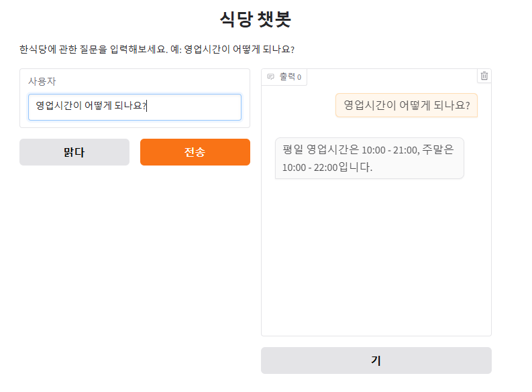532x392 pixels.
Task: Click the 식당 챗봇 page title
Action: [x=255, y=19]
